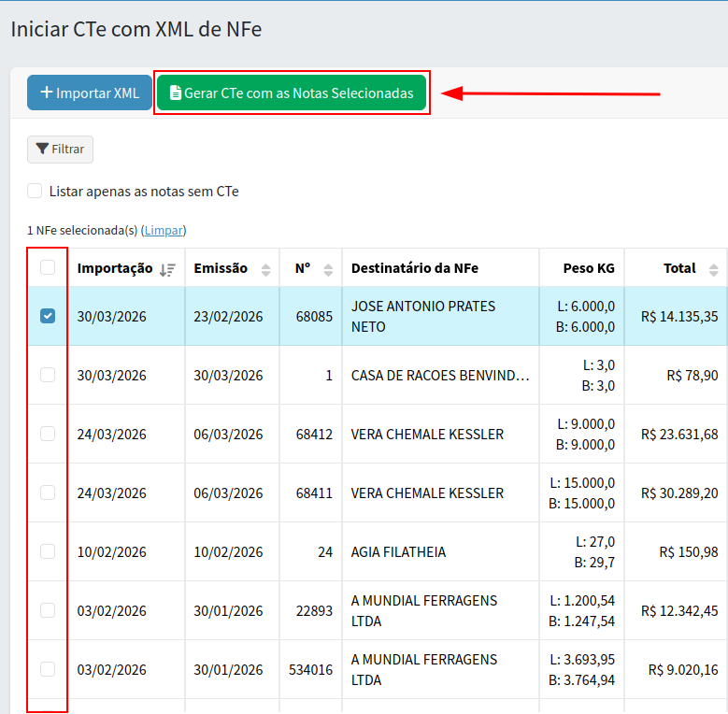Select checkbox for NFe number 68412
728x714 pixels.
coord(48,434)
